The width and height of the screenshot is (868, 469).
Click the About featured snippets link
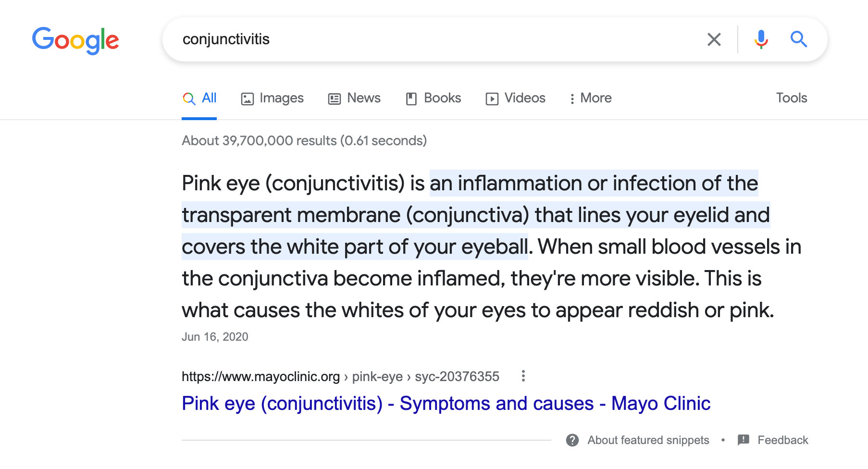649,440
